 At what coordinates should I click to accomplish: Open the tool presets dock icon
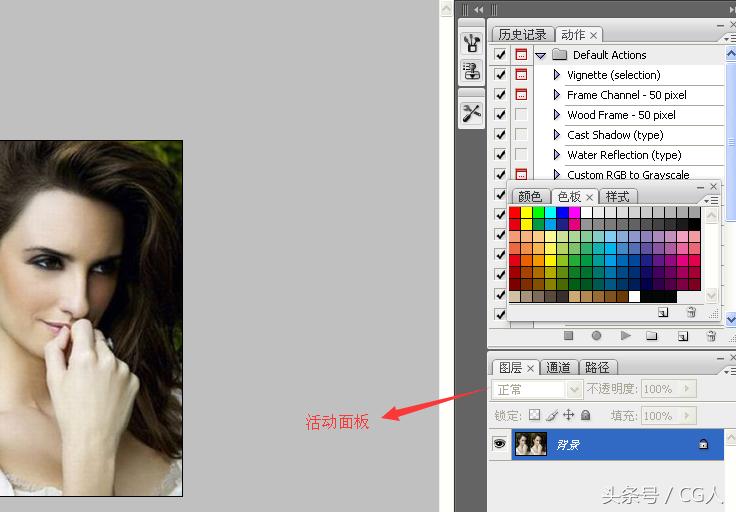point(472,113)
